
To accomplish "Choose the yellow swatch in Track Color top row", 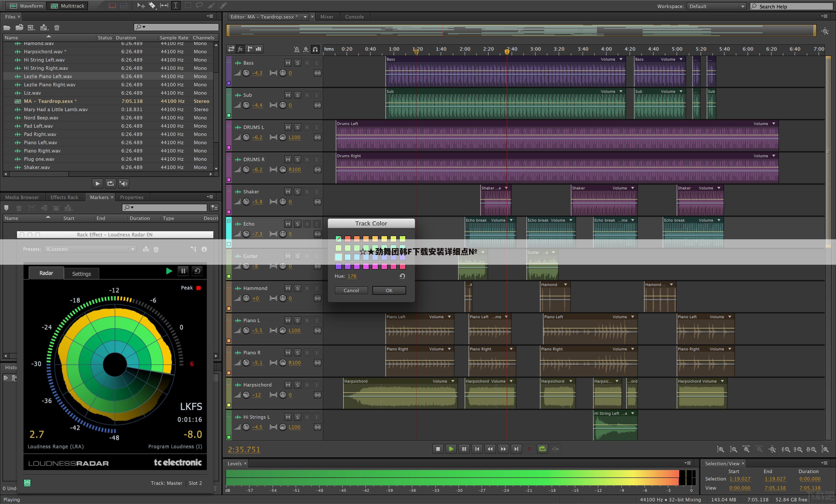I will pos(384,239).
